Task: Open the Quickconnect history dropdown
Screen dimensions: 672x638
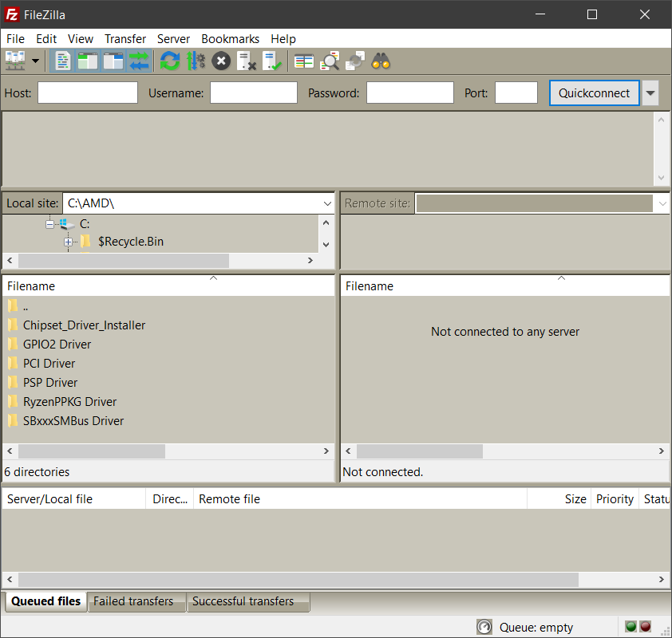Action: coord(650,93)
